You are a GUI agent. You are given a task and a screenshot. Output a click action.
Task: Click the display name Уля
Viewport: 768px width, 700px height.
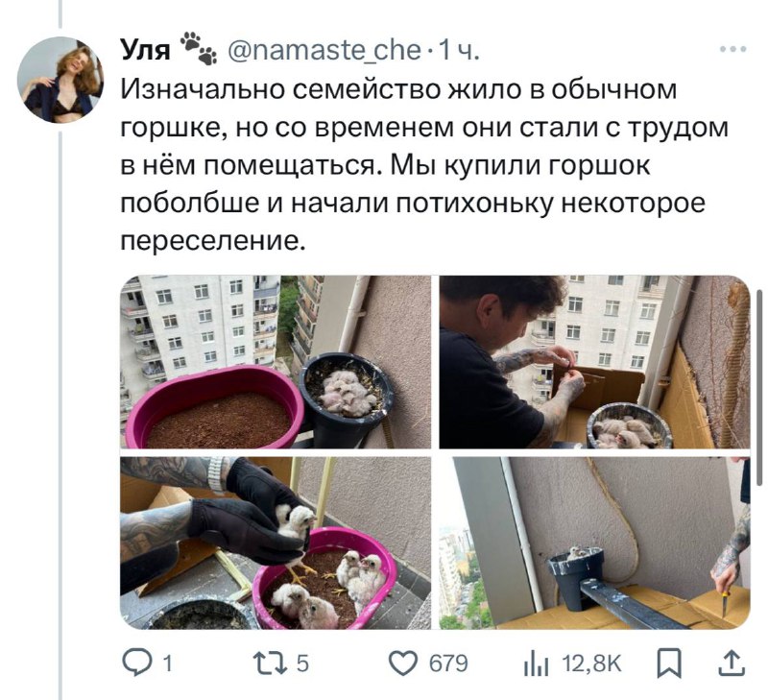coord(146,50)
